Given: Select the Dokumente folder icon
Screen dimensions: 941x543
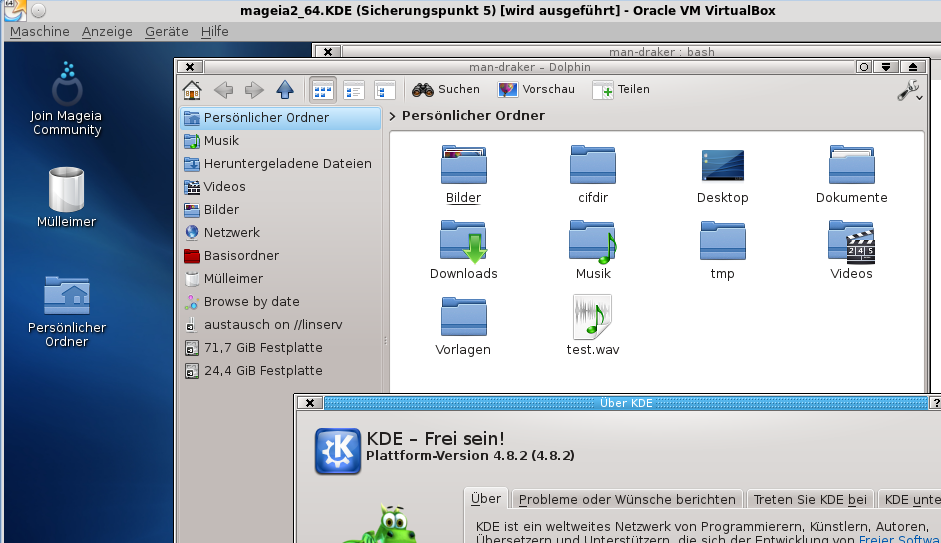Looking at the screenshot, I should [x=852, y=174].
